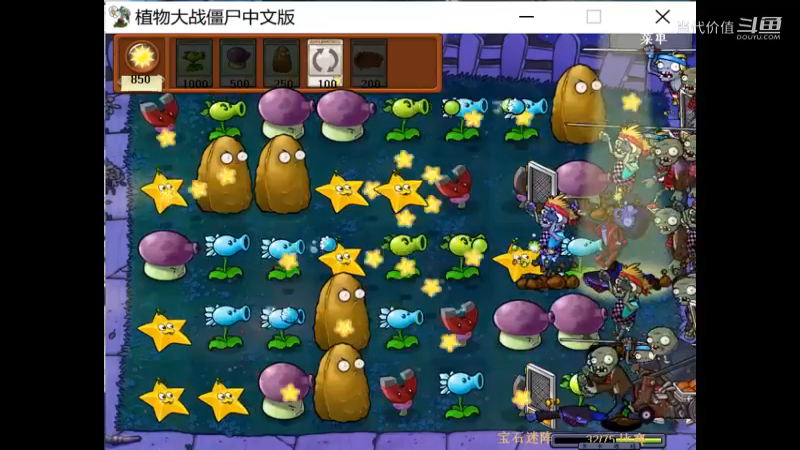Click the bottom-row fume-shroom with a sparkle
800x450 pixels.
[x=285, y=389]
